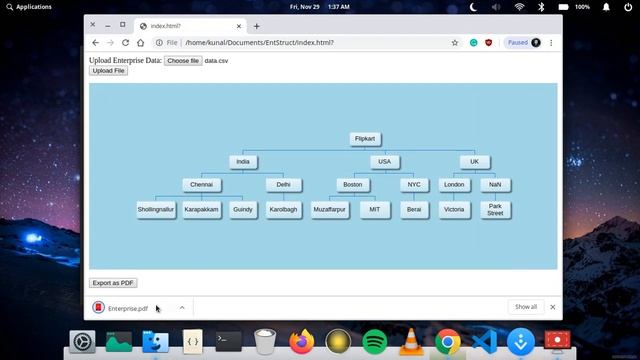The image size is (640, 360).
Task: Click the Upload File button
Action: click(109, 71)
